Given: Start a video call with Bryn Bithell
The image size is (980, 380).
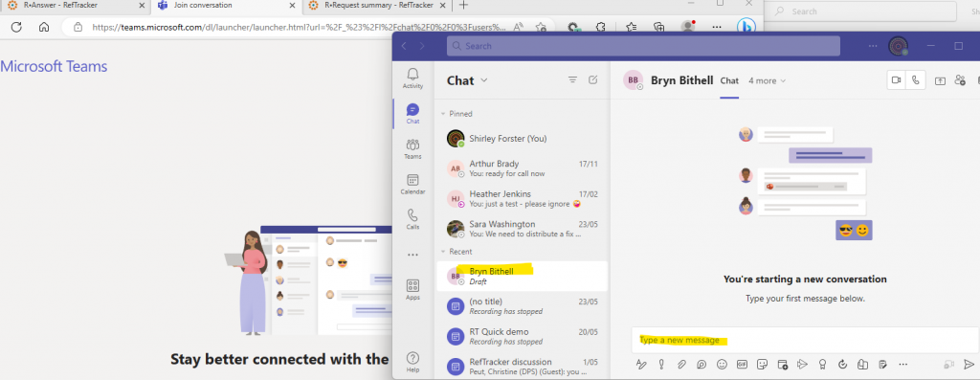Looking at the screenshot, I should click(x=896, y=80).
